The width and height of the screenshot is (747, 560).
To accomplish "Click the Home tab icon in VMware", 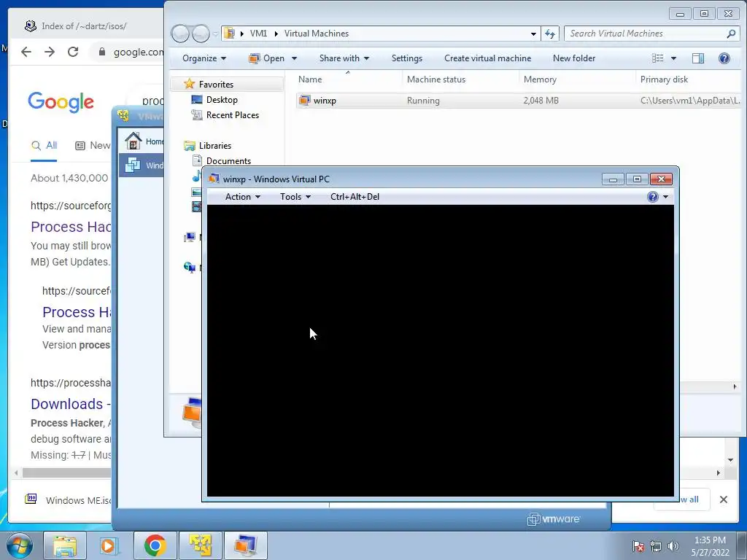I will click(133, 141).
